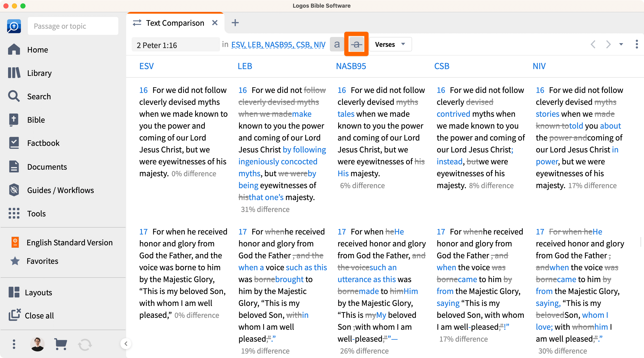Click the '31% difference' text
The image size is (644, 358).
(265, 209)
